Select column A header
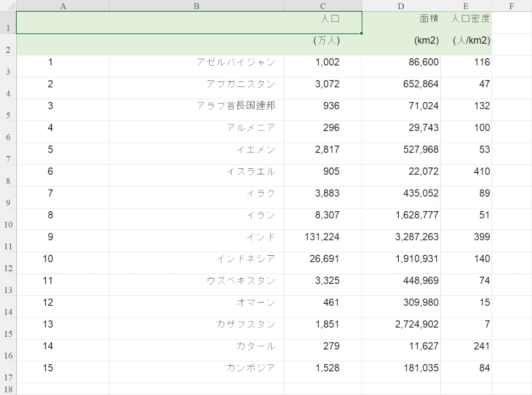532x395 pixels. pos(63,6)
